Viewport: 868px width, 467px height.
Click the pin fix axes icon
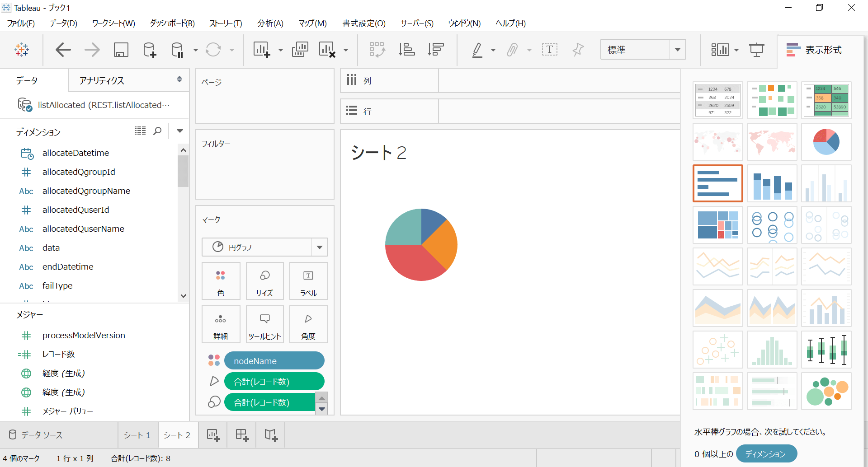(578, 50)
